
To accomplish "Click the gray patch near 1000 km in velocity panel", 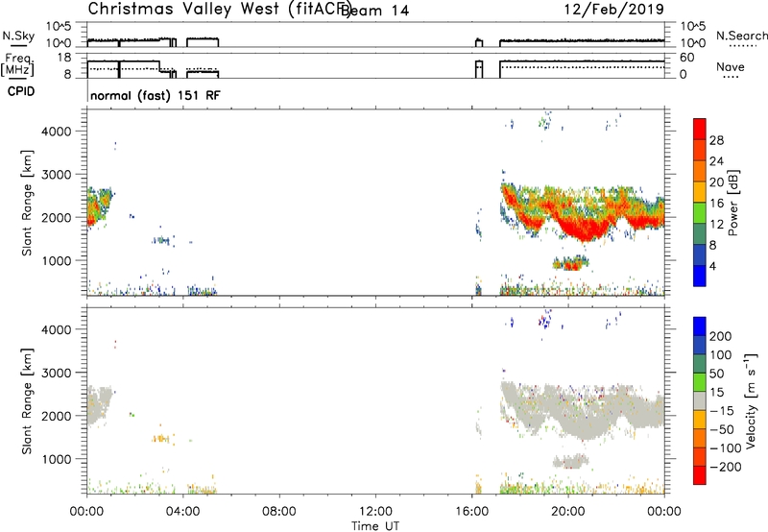I will point(570,461).
